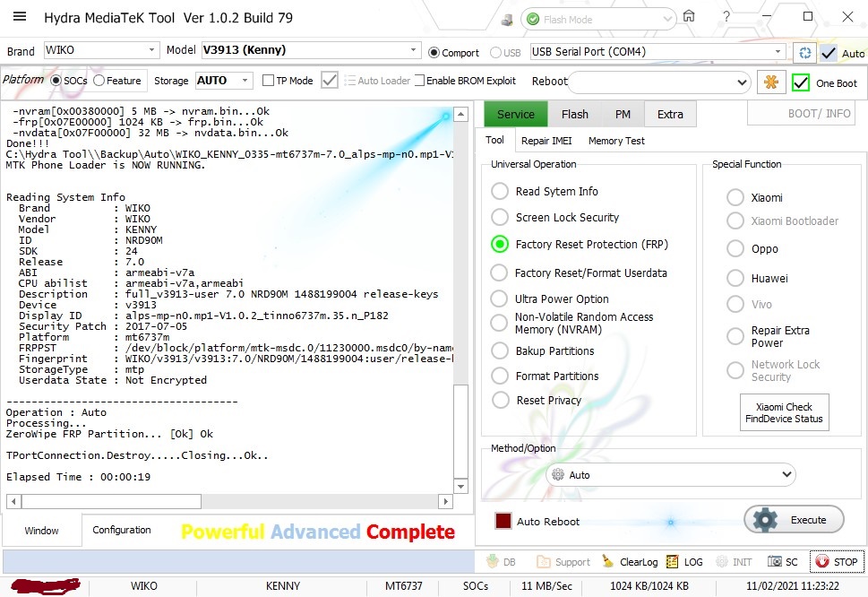Switch to Window tab
868x597 pixels.
(x=41, y=531)
